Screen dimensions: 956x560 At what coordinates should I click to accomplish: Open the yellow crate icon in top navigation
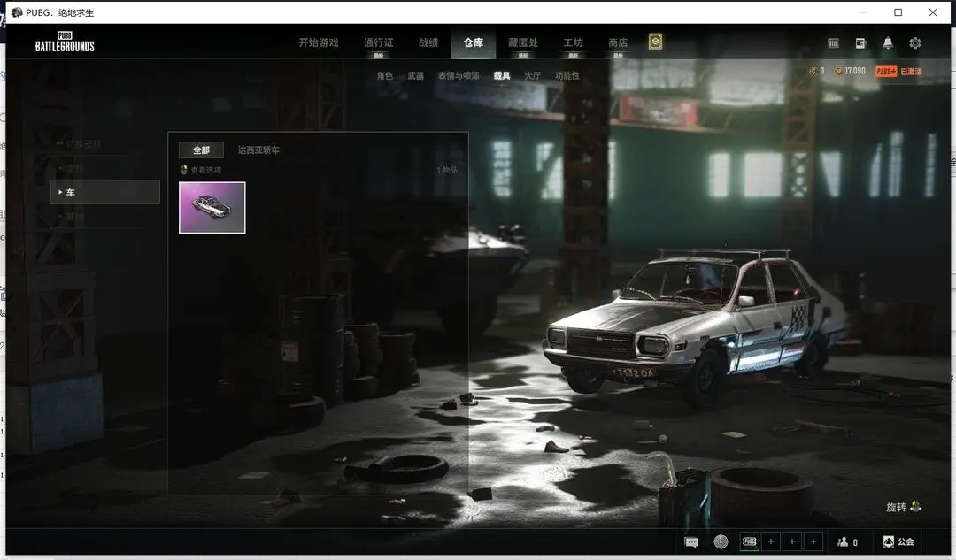click(655, 42)
